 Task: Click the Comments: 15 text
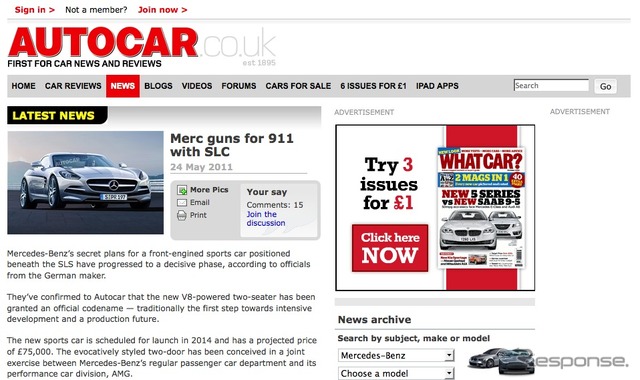coord(275,205)
